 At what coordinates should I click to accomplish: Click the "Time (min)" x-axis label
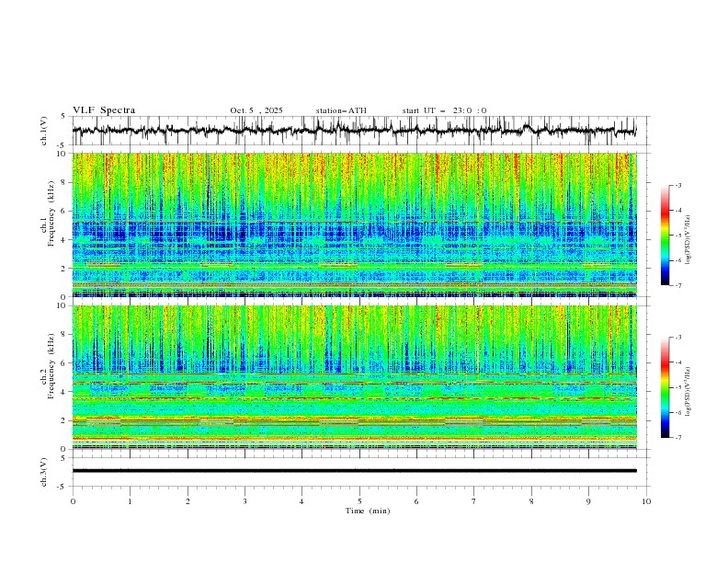click(x=368, y=511)
